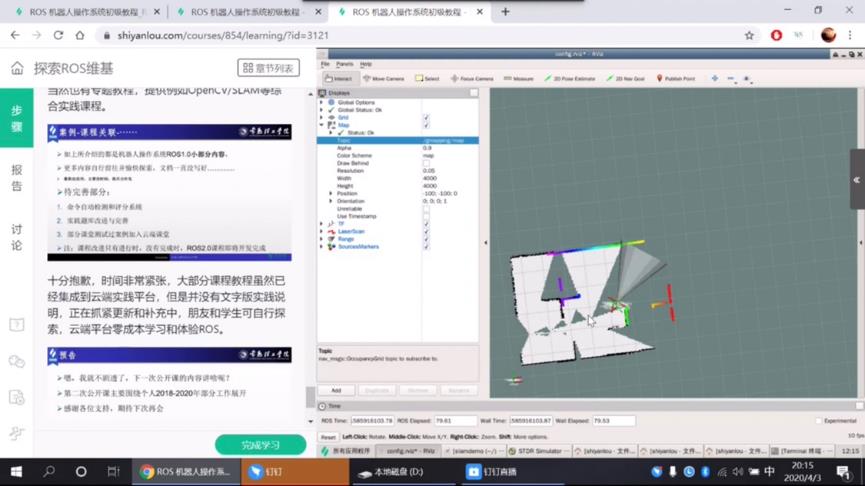This screenshot has width=865, height=486.
Task: Choose the Select tool in RViz toolbar
Action: click(428, 78)
